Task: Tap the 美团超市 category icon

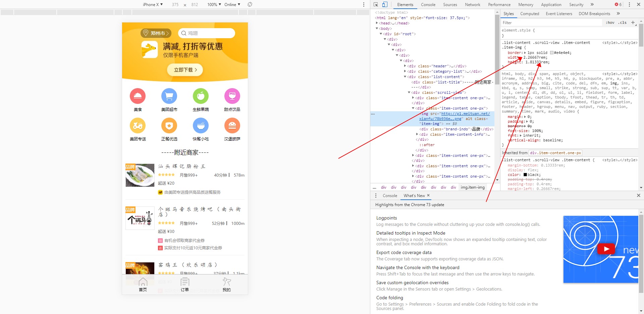Action: (x=169, y=96)
